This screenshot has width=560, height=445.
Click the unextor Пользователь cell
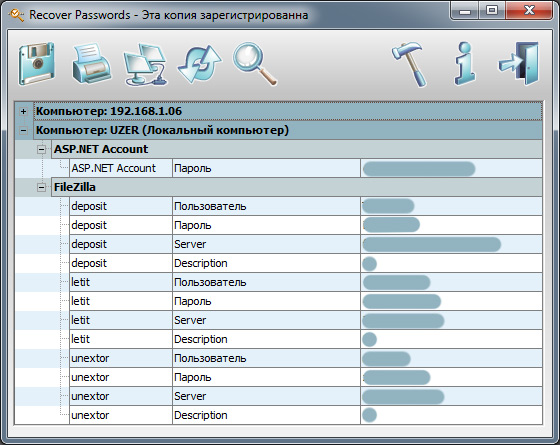point(266,358)
